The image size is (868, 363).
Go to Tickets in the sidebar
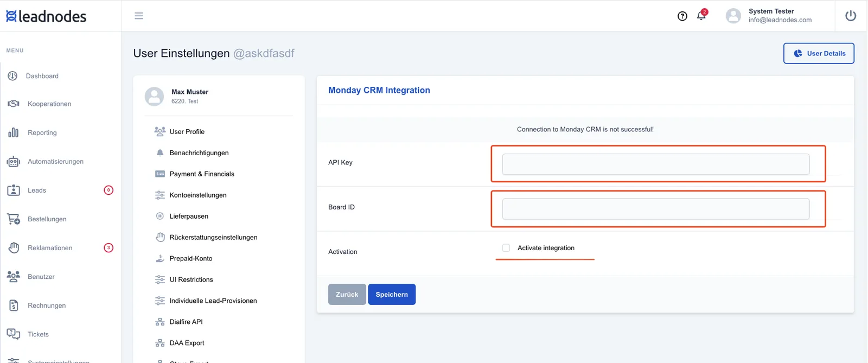(x=38, y=334)
